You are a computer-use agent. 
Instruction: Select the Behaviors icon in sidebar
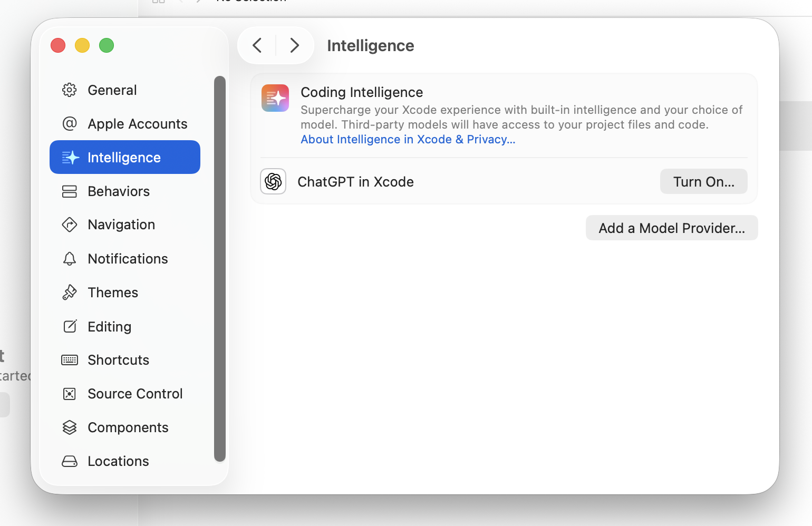point(69,191)
